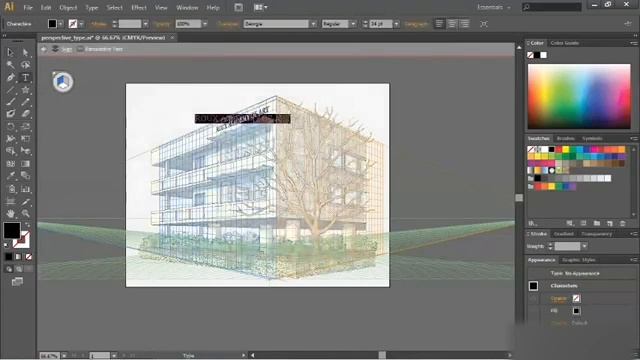Click the Opacity link in control bar
The height and width of the screenshot is (360, 640).
point(162,24)
